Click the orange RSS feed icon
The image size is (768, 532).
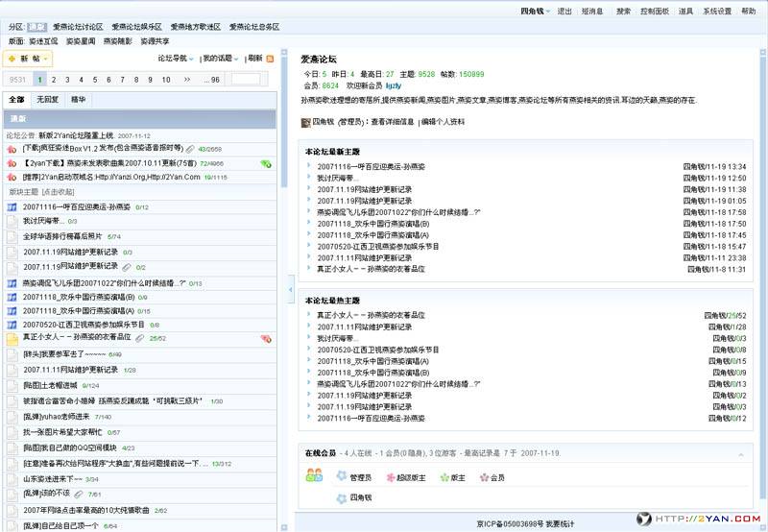click(270, 59)
